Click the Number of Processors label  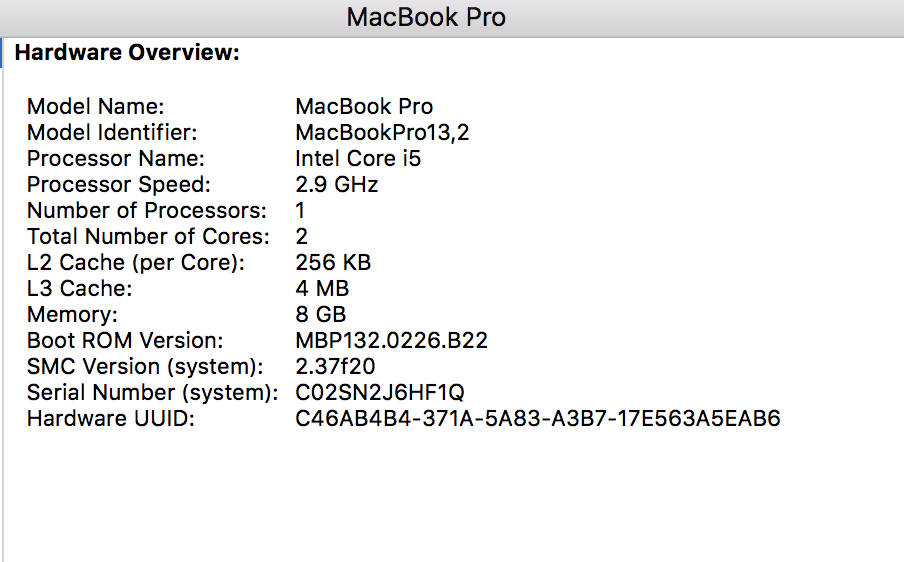pos(147,210)
